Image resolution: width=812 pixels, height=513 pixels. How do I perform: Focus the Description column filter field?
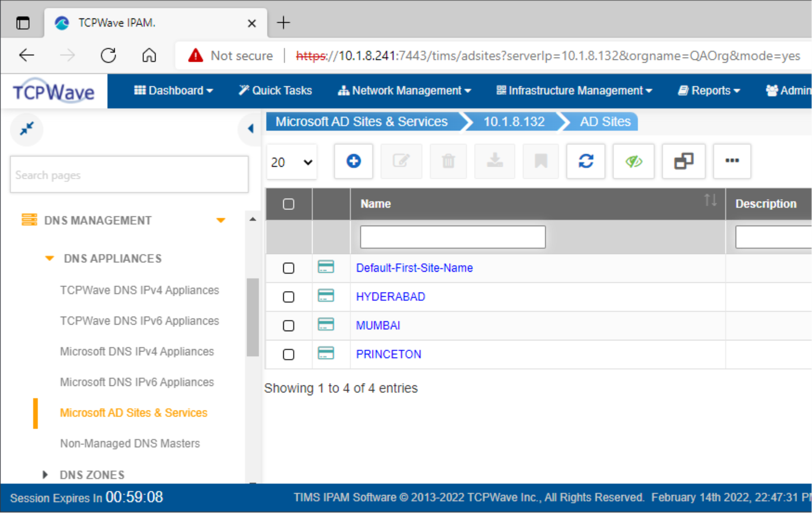774,237
